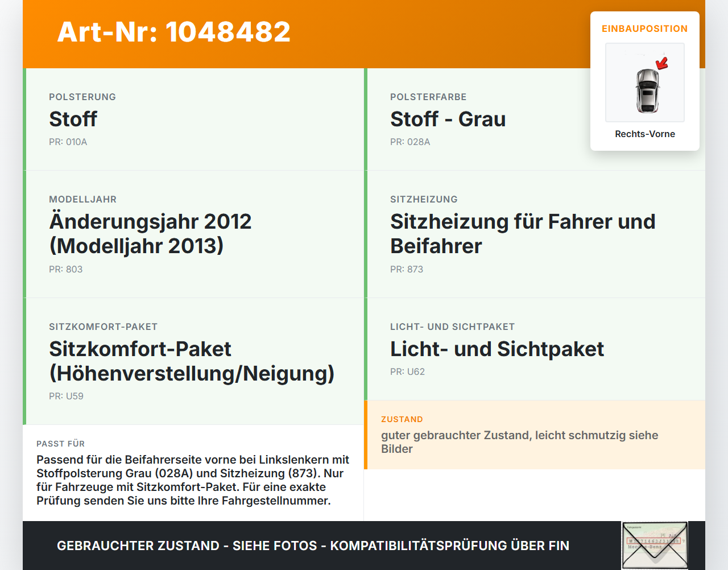Screen dimensions: 728x570
Task: Select the Stoff - Grau value
Action: [448, 119]
